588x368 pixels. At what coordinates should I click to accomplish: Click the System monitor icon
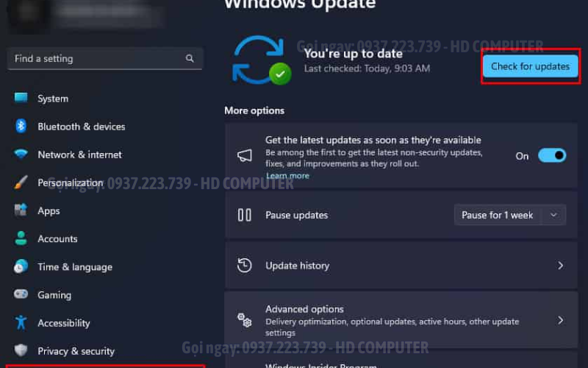click(21, 98)
